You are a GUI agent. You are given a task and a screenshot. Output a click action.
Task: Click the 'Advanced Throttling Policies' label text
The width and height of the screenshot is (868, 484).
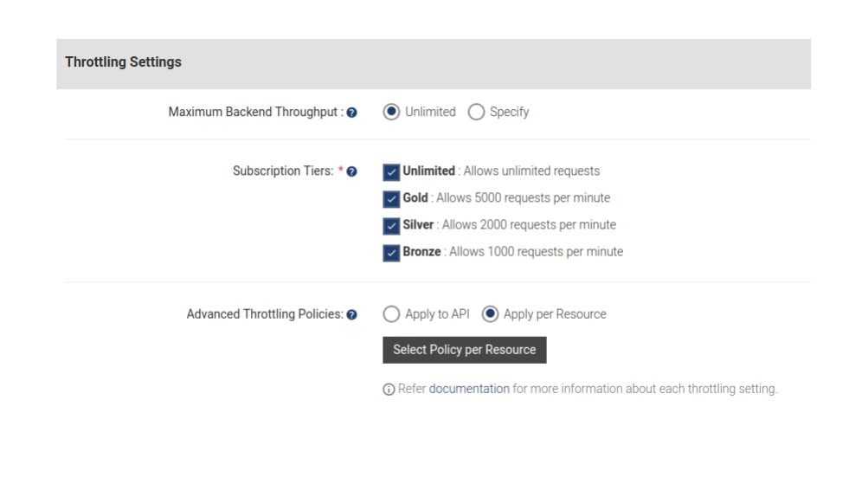pyautogui.click(x=264, y=314)
